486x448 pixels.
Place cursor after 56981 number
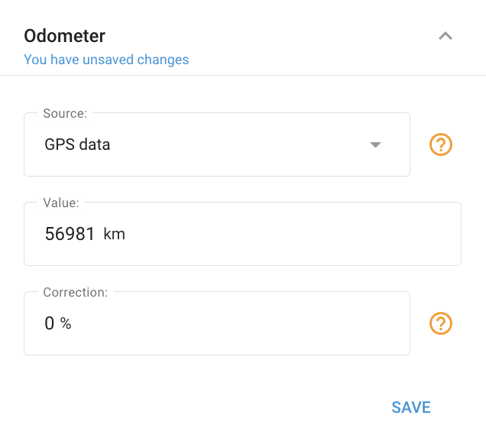pyautogui.click(x=96, y=234)
